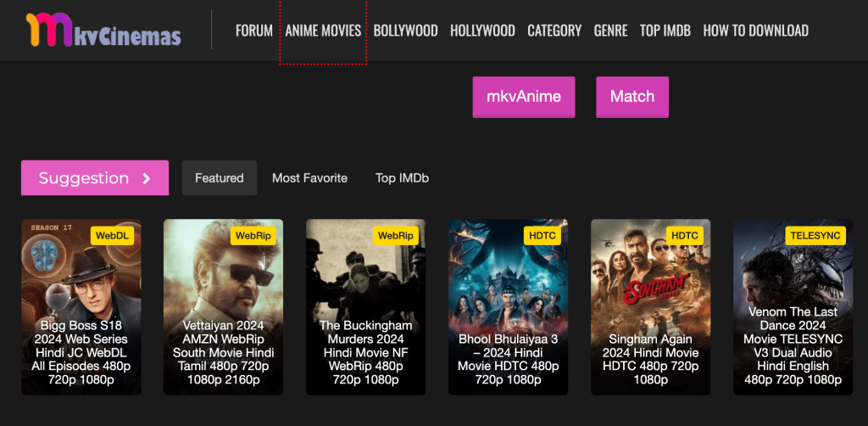Screen dimensions: 868x426
Task: Open the CATEGORY menu
Action: 554,31
